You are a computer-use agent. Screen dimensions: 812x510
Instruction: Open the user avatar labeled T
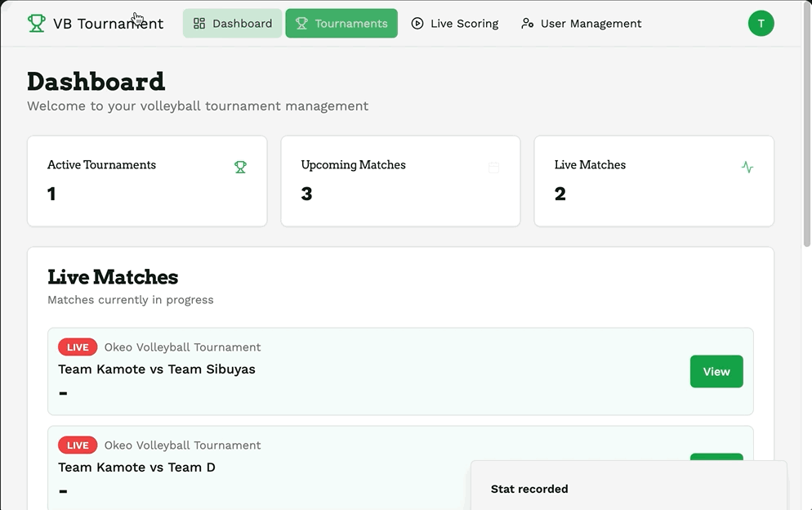tap(761, 24)
